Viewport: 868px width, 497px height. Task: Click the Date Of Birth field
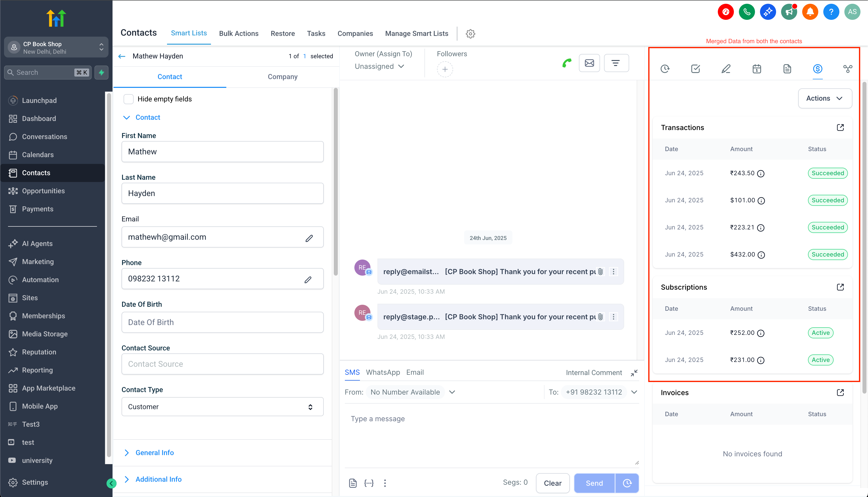click(x=222, y=322)
